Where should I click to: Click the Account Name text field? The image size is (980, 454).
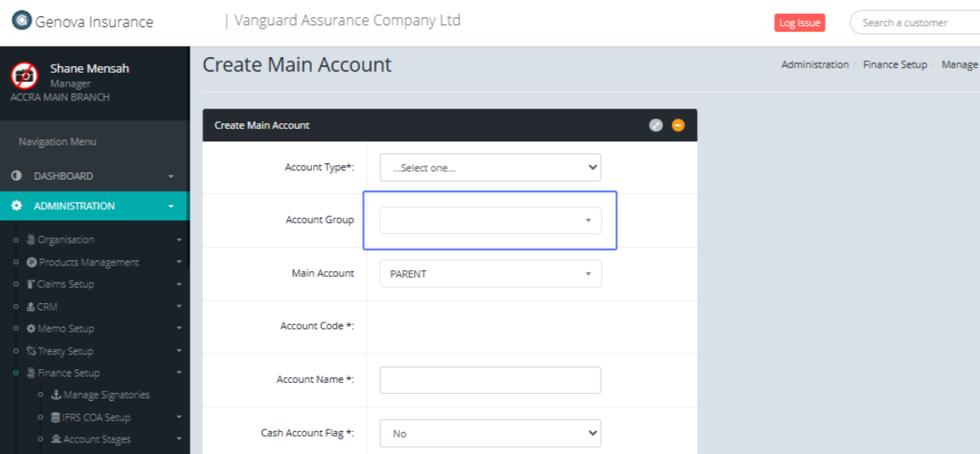click(x=490, y=380)
